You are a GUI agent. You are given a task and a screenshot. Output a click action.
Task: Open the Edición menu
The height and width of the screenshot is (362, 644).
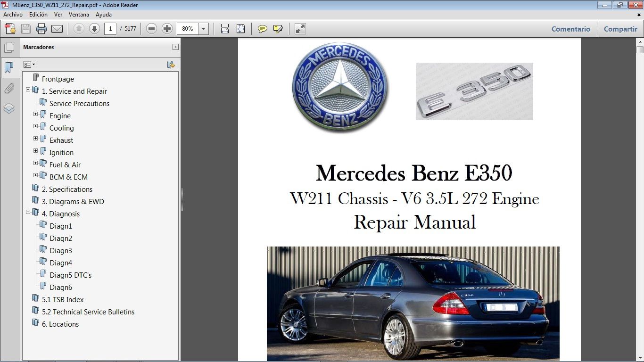click(x=38, y=15)
